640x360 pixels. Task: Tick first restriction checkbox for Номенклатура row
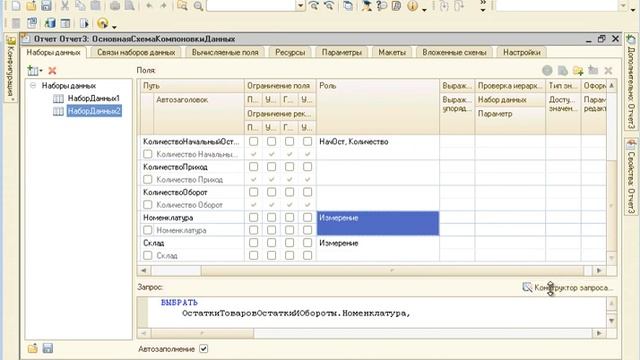pyautogui.click(x=253, y=217)
